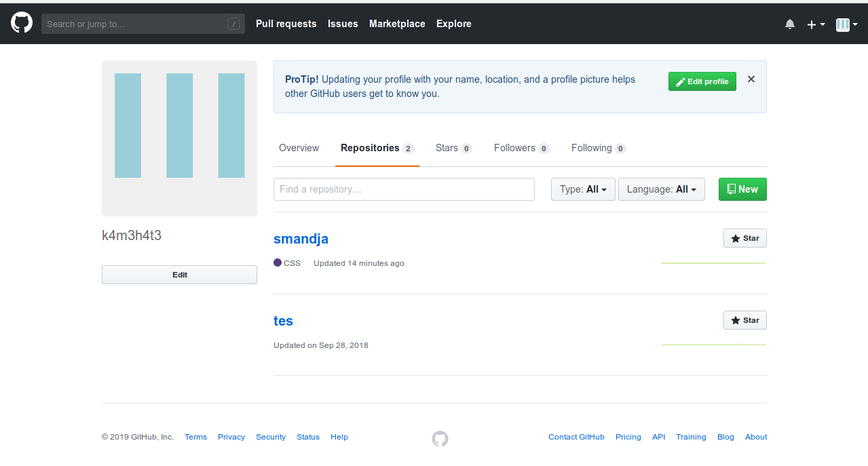The image size is (868, 466).
Task: Open the Language: All filter
Action: [661, 189]
